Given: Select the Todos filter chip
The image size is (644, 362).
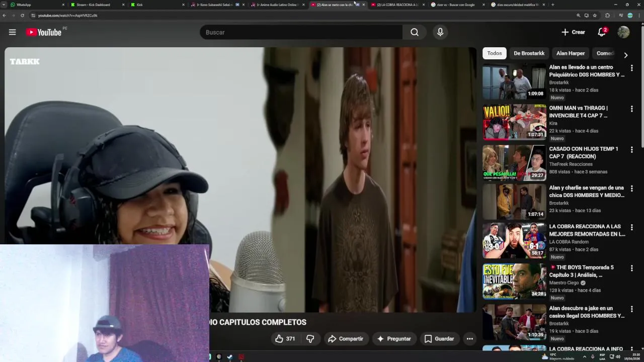Looking at the screenshot, I should coord(495,53).
